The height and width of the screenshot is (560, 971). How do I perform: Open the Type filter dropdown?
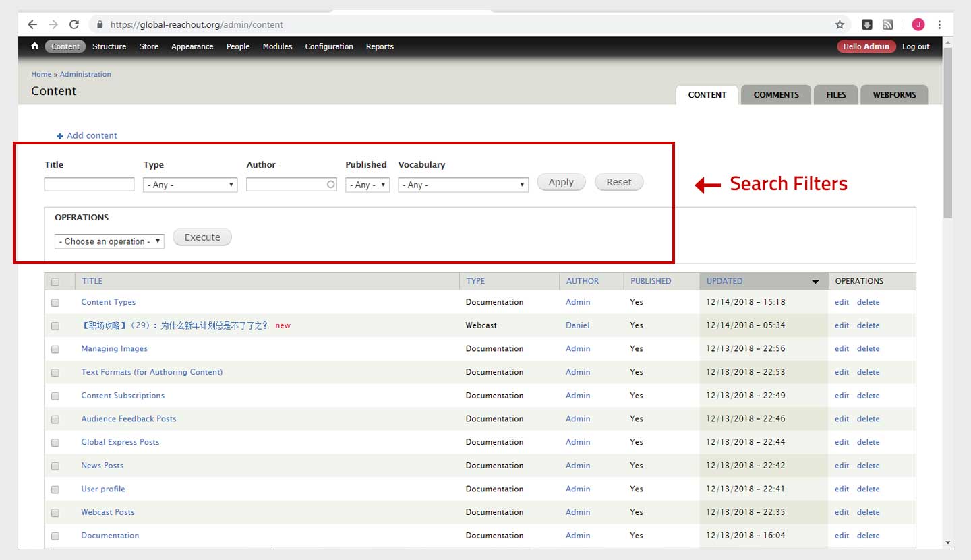[190, 185]
